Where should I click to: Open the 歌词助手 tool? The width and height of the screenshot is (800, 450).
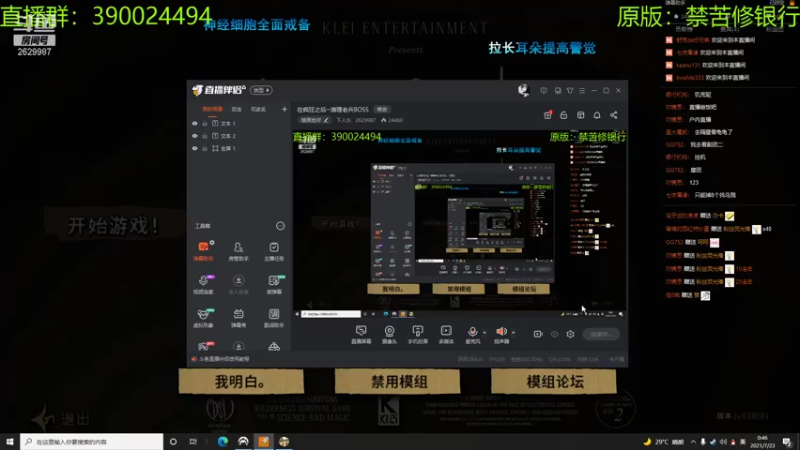tap(274, 317)
